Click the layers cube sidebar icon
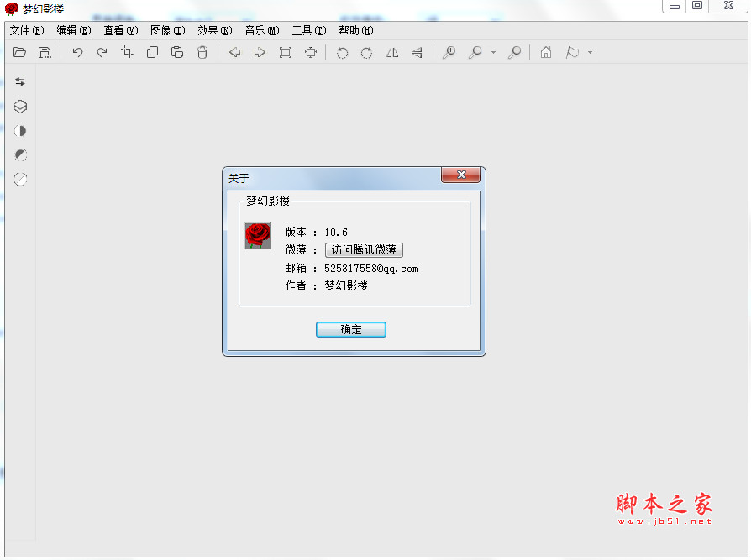Viewport: 751px width, 560px height. click(x=21, y=107)
